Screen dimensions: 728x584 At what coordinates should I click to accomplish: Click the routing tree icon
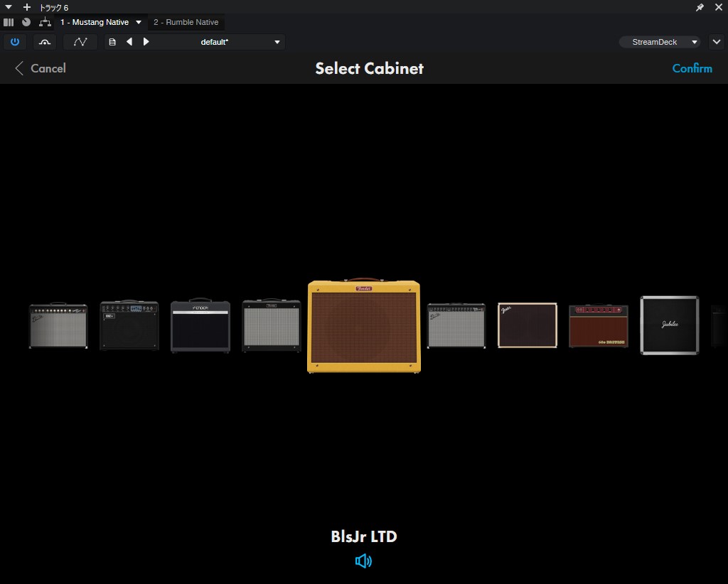click(45, 22)
